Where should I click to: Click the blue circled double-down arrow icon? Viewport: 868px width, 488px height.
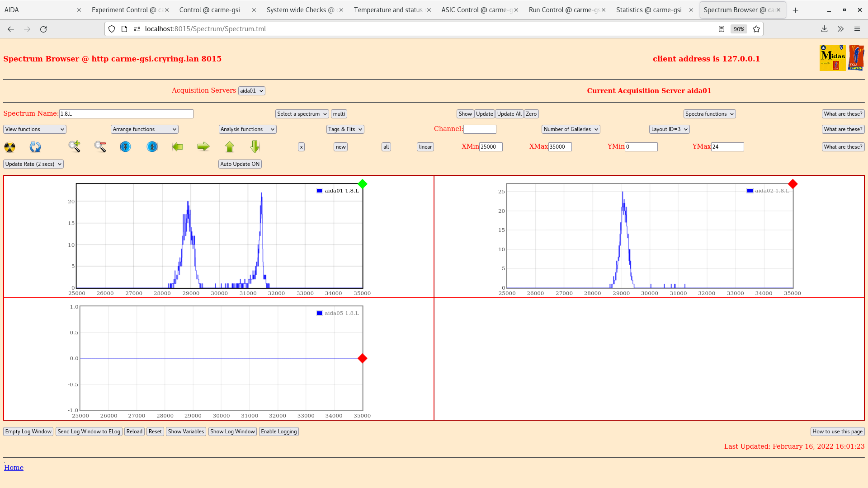point(125,147)
